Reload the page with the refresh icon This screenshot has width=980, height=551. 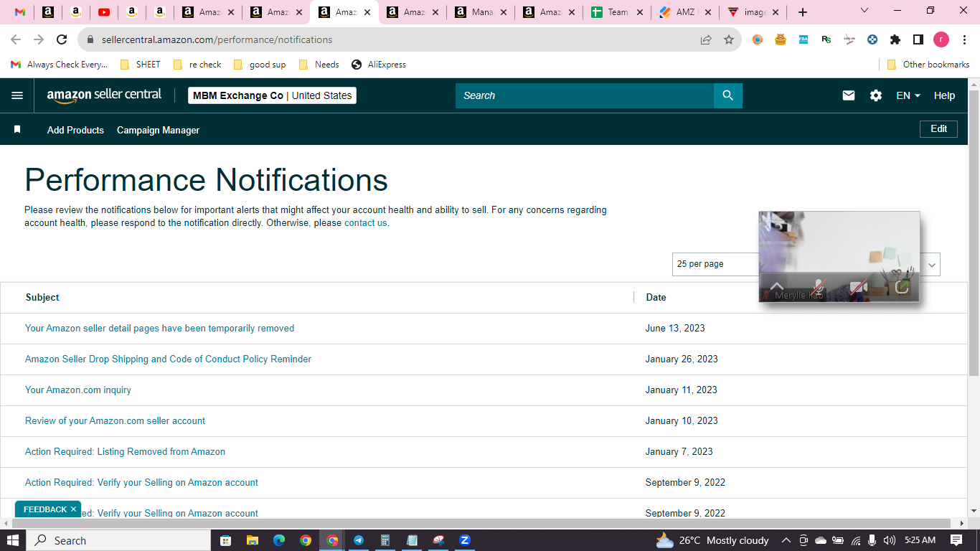(62, 39)
